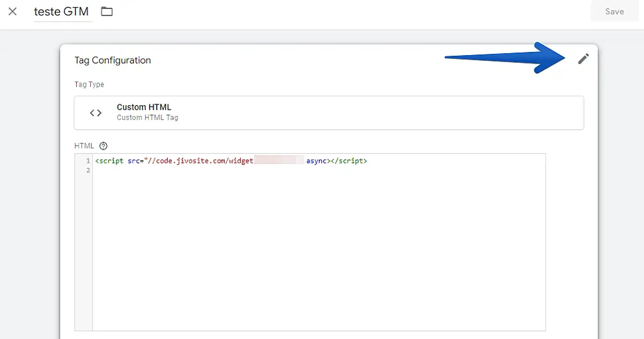Screen dimensions: 644x339
Task: Click the Save button
Action: (x=614, y=12)
